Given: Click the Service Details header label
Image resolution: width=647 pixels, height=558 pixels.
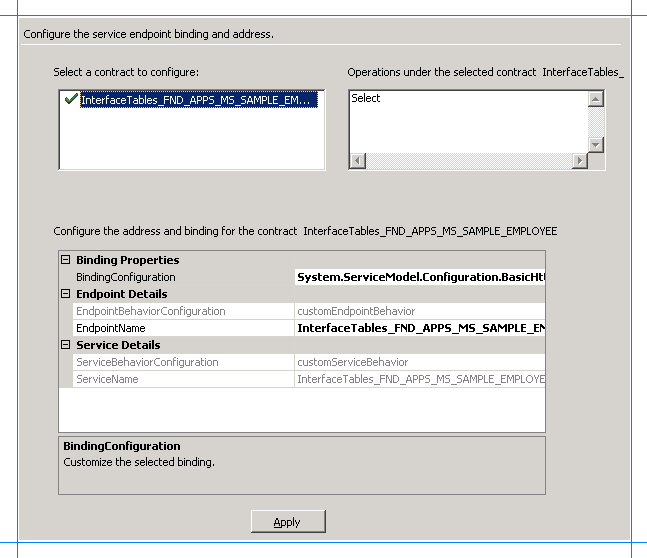Looking at the screenshot, I should [x=118, y=345].
